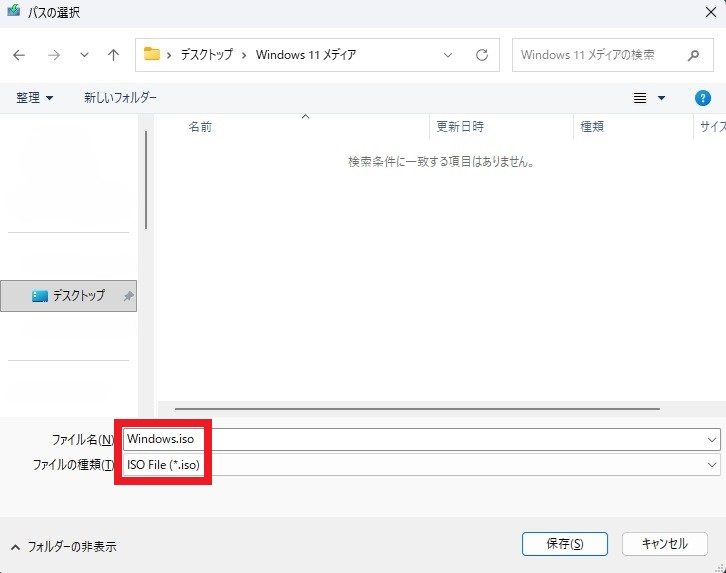Viewport: 726px width, 573px height.
Task: Sort by 更新日時 column header
Action: click(x=460, y=126)
